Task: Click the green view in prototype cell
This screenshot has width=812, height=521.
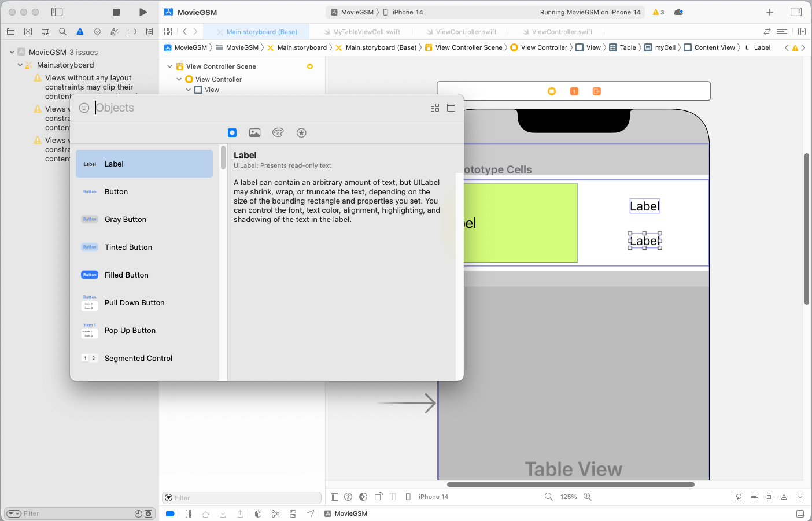Action: 521,223
